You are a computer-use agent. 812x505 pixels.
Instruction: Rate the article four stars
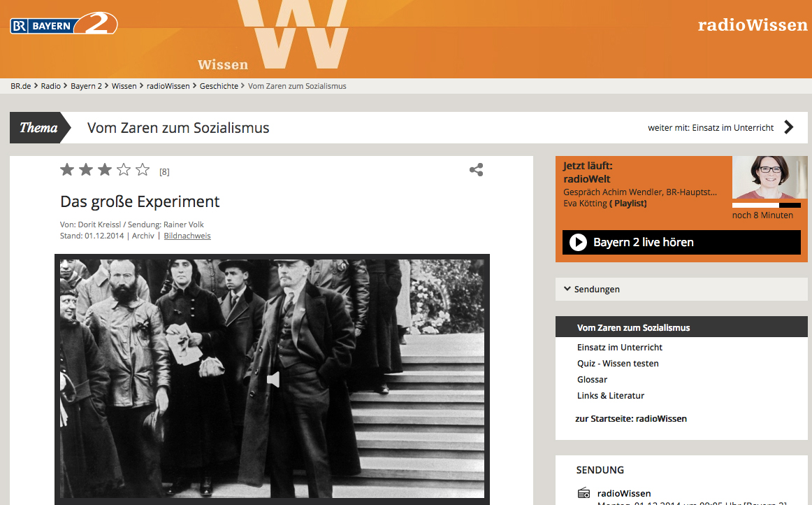tap(124, 169)
